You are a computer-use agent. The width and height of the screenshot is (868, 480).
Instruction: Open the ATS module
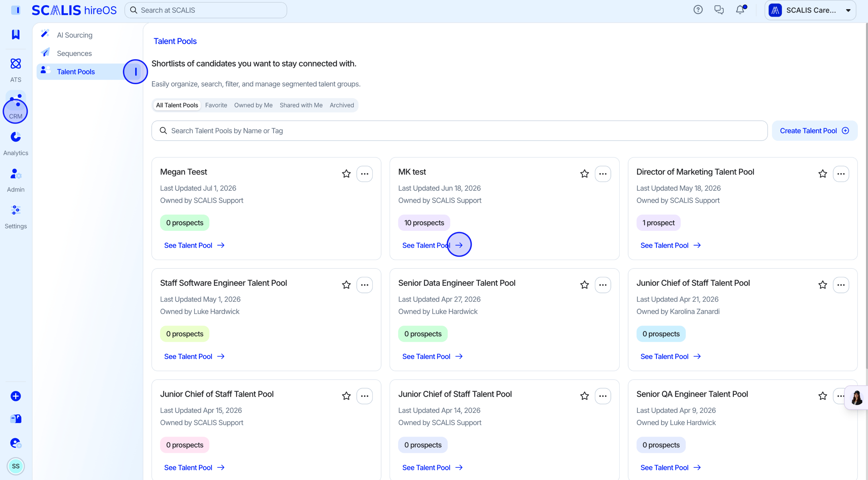click(x=16, y=70)
